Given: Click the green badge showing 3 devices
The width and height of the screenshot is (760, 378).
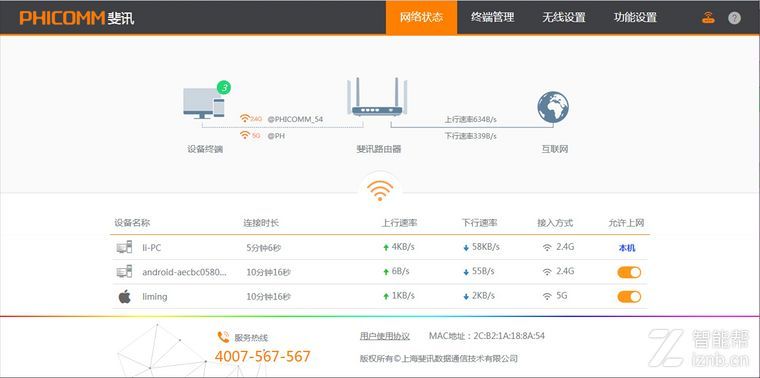Looking at the screenshot, I should 223,88.
